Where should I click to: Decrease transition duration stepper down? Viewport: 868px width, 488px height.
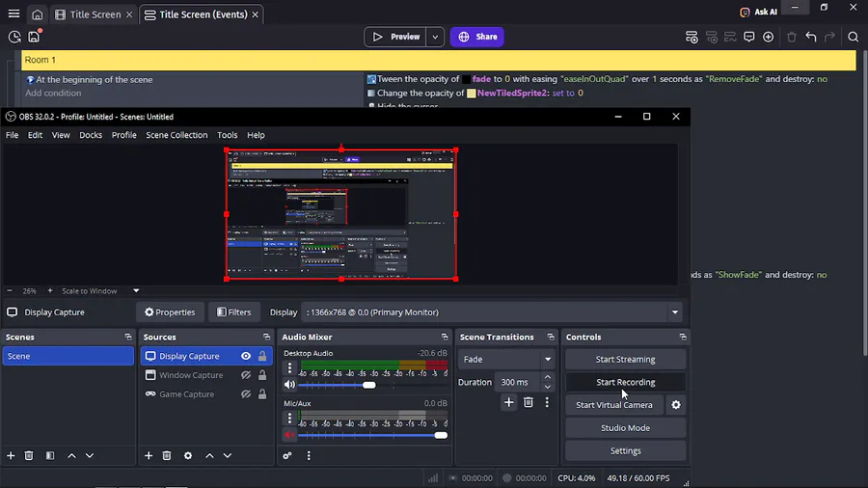pyautogui.click(x=548, y=387)
